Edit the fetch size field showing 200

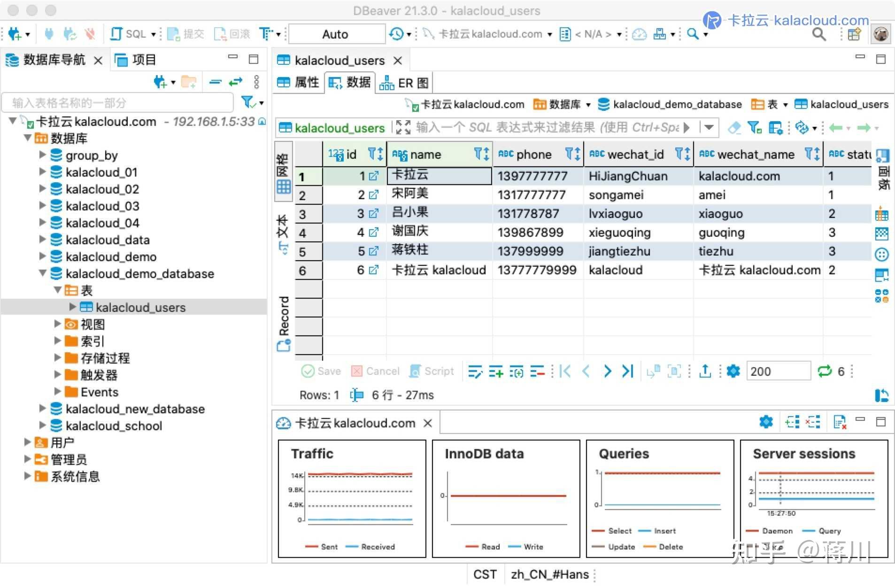[778, 371]
